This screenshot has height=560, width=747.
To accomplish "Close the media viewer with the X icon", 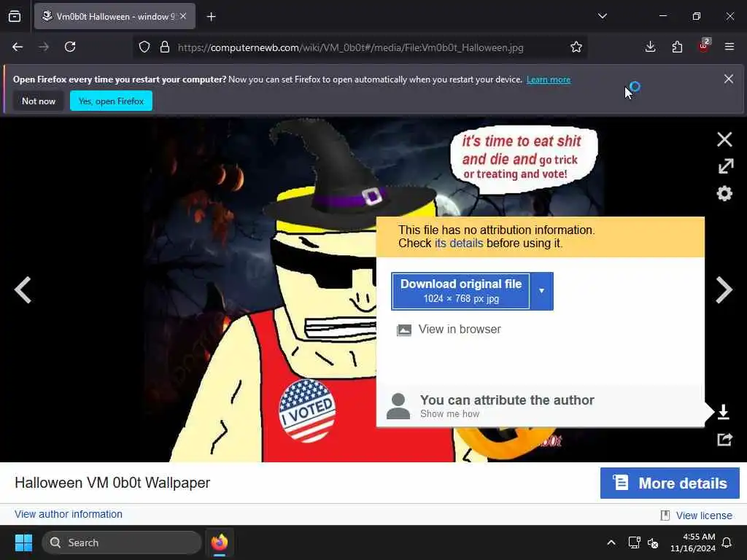I will click(x=724, y=139).
